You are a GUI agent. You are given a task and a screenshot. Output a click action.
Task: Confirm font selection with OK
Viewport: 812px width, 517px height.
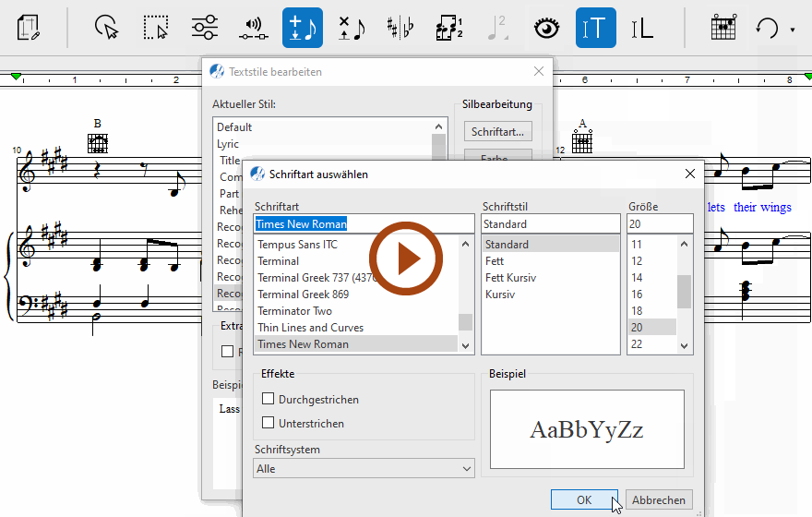(x=584, y=499)
